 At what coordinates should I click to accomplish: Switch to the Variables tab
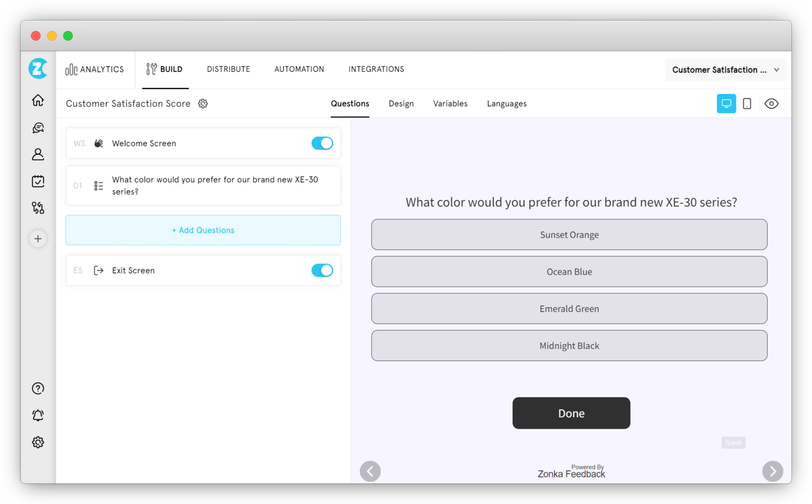[x=450, y=103]
